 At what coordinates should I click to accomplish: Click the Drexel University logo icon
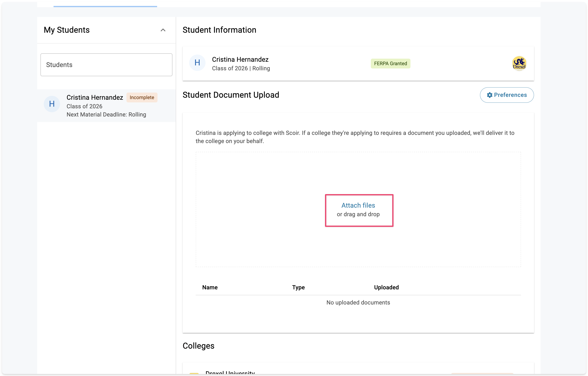click(519, 64)
